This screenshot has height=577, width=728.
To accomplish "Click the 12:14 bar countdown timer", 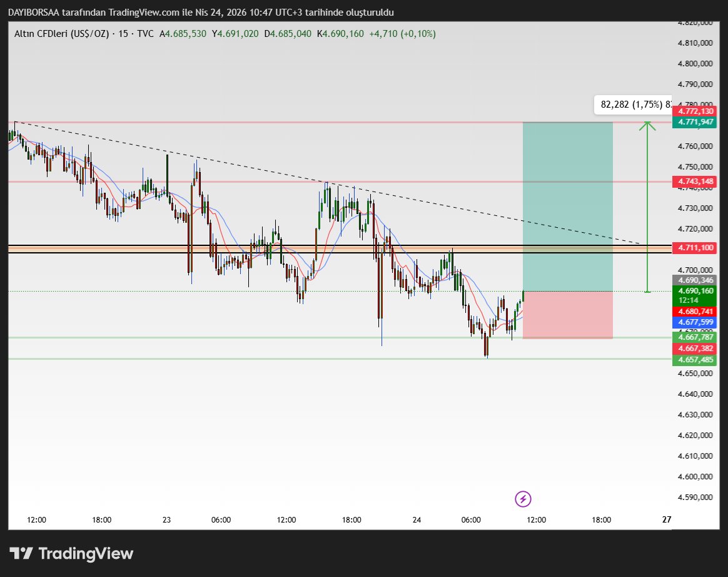I will pos(689,300).
